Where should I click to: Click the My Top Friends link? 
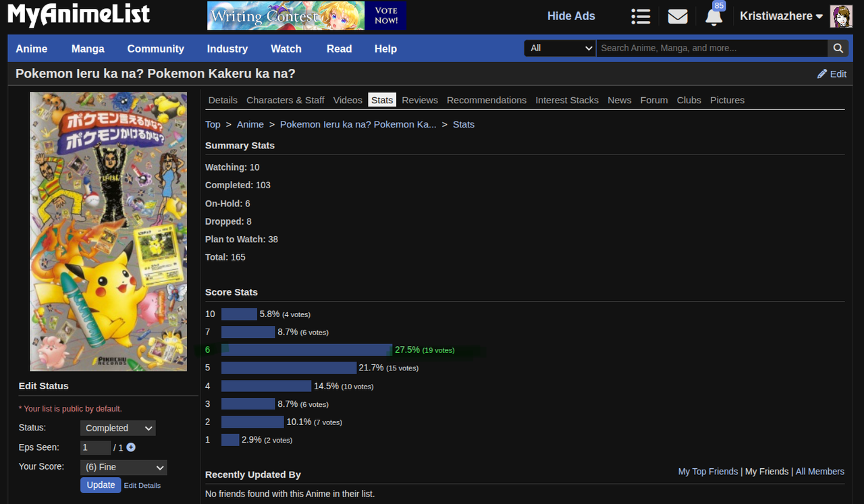708,472
